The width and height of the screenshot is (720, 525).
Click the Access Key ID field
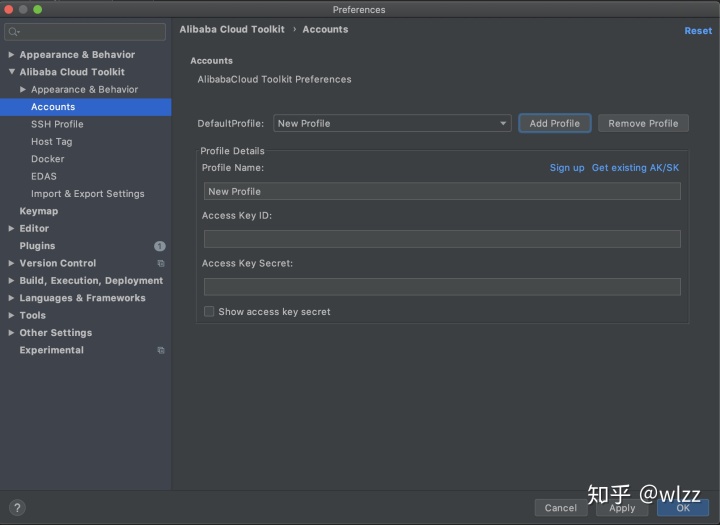(442, 239)
